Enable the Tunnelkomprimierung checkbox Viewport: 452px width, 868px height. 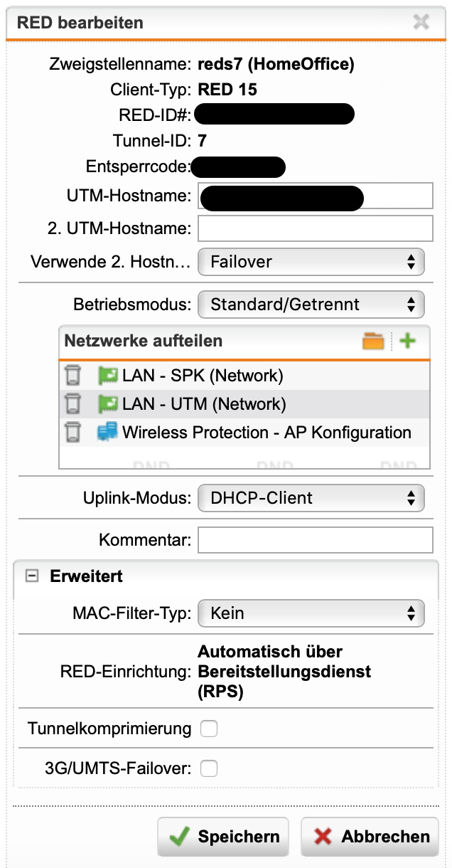click(209, 729)
